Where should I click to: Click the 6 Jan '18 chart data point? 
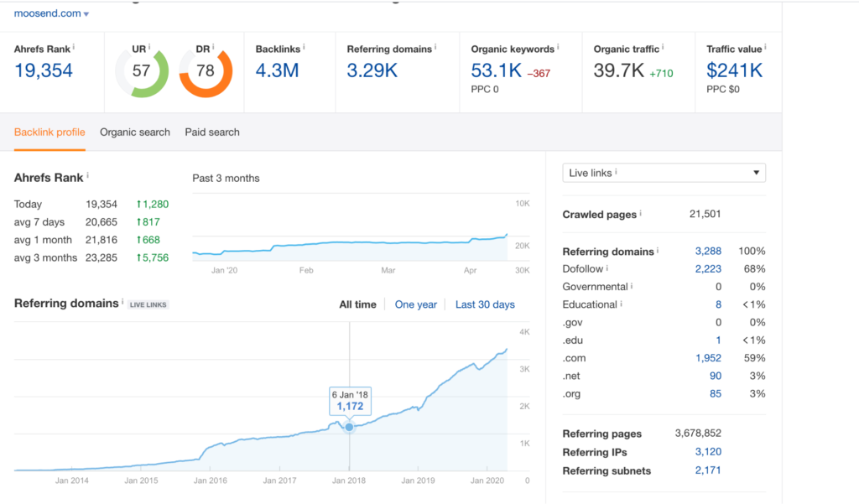350,427
